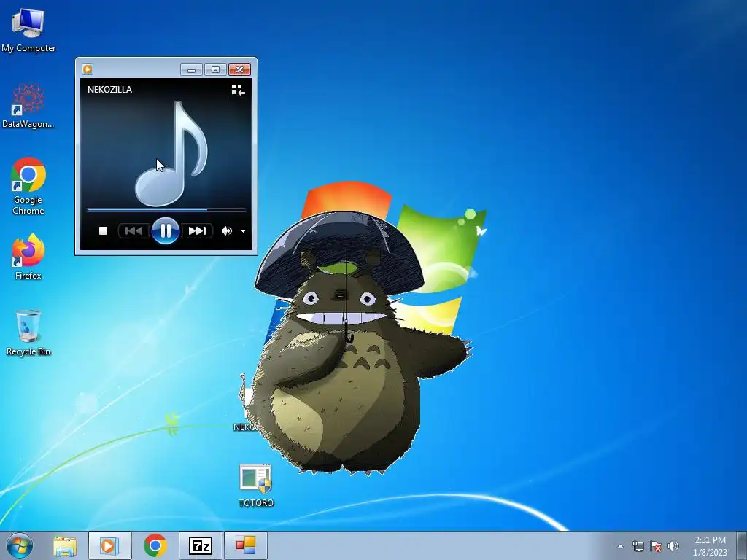Show hidden tray icons arrow
Viewport: 747px width, 560px height.
[x=620, y=546]
